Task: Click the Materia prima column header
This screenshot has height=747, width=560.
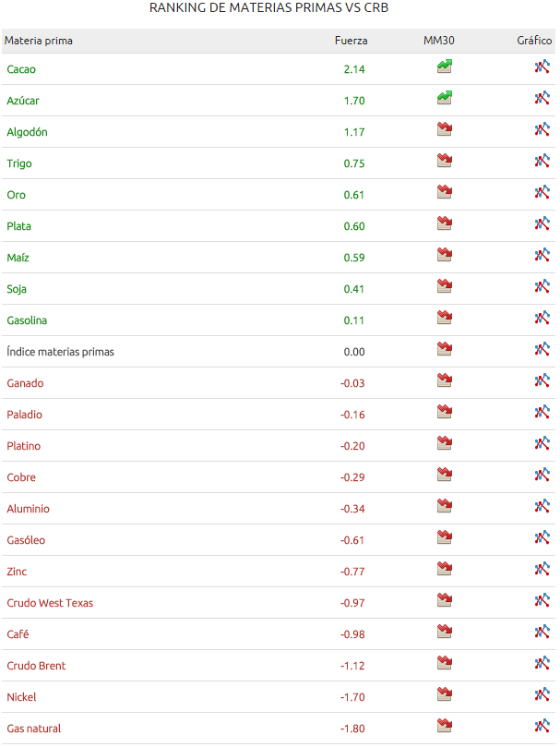Action: point(39,41)
